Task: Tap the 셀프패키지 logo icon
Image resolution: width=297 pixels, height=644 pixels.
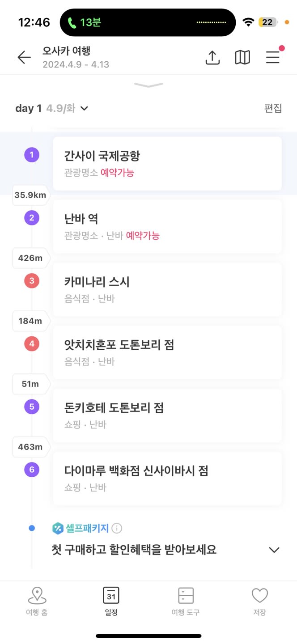Action: pyautogui.click(x=58, y=528)
